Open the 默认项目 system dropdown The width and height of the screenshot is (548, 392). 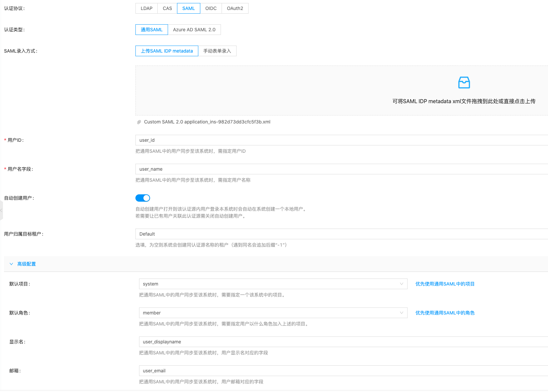coord(273,284)
